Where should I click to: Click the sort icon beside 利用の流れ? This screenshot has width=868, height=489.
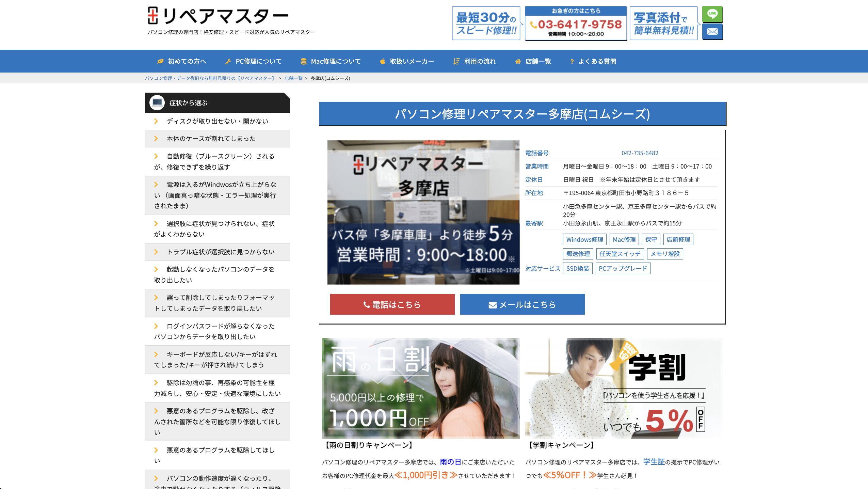(456, 61)
